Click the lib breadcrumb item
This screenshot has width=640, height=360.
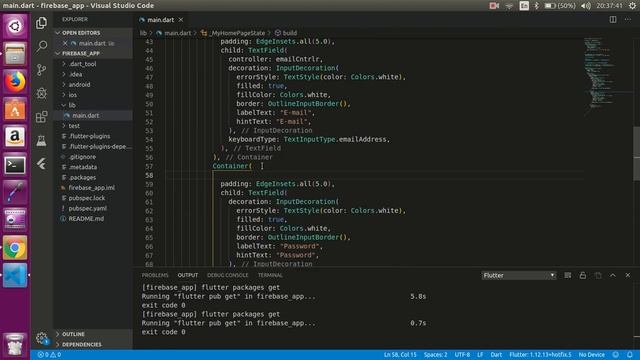[x=143, y=33]
